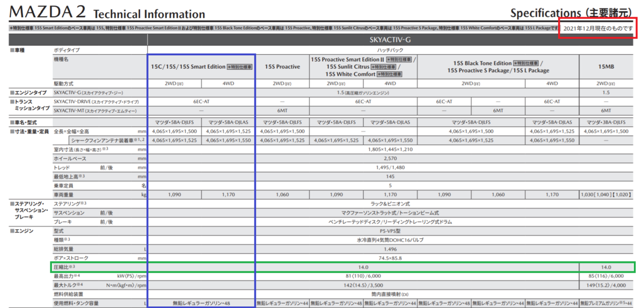Click the '総排気量' row label
644x308 pixels.
[x=63, y=248]
